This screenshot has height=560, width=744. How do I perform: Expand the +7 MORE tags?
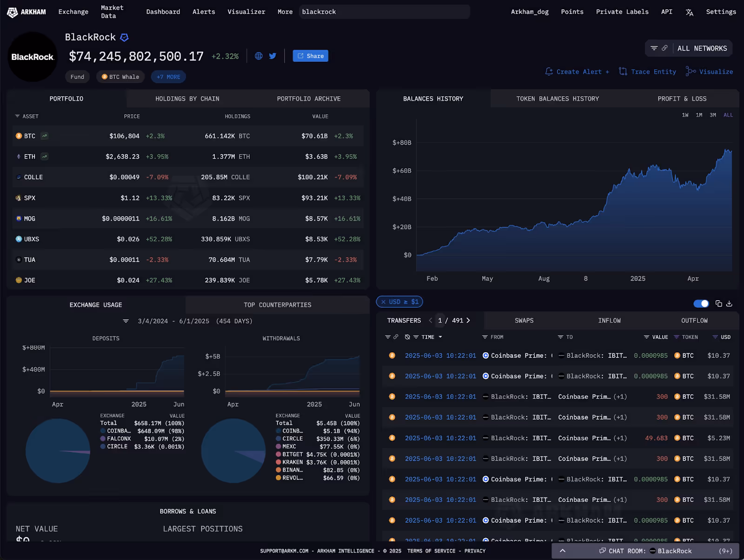[x=168, y=77]
